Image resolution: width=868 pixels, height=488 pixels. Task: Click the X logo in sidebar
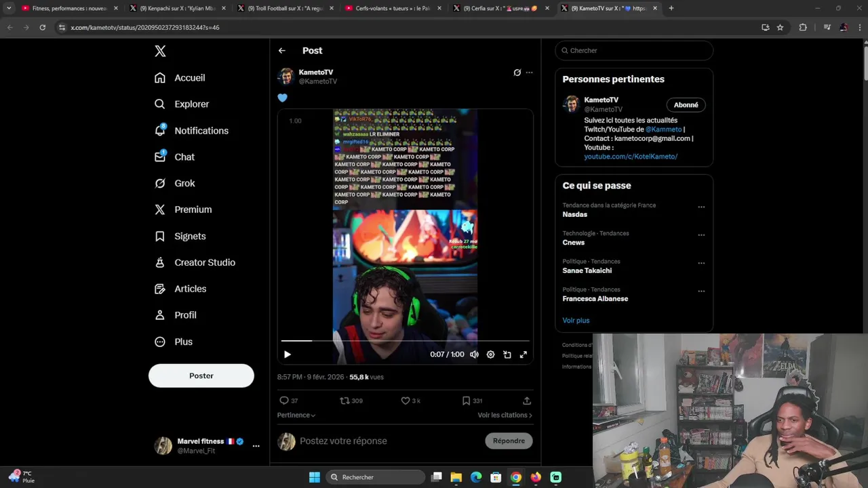[160, 51]
